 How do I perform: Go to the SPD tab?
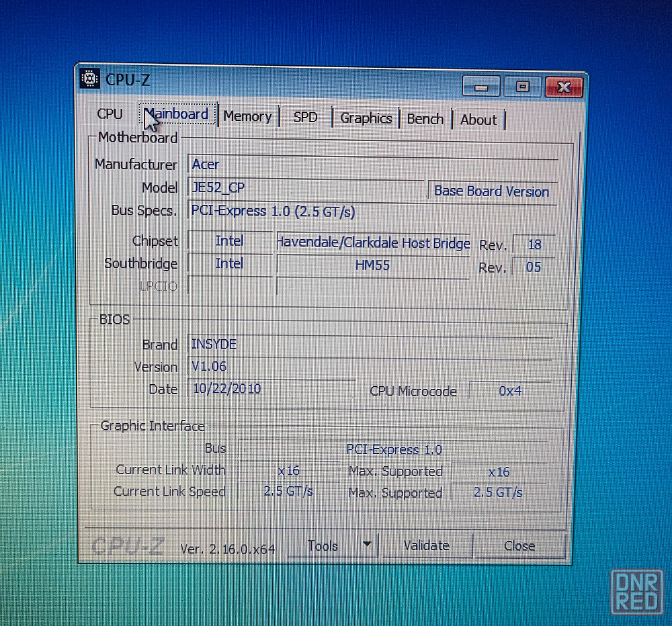[305, 117]
